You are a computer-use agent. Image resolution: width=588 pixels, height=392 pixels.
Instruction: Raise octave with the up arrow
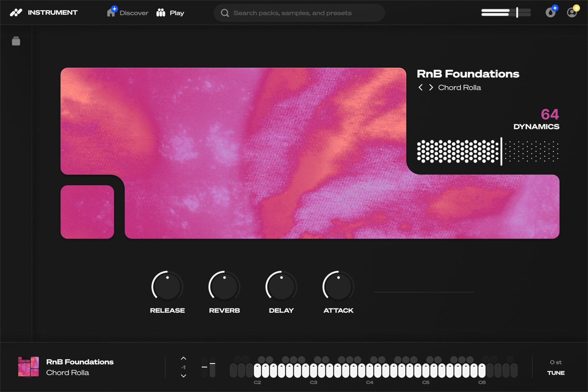(x=183, y=358)
